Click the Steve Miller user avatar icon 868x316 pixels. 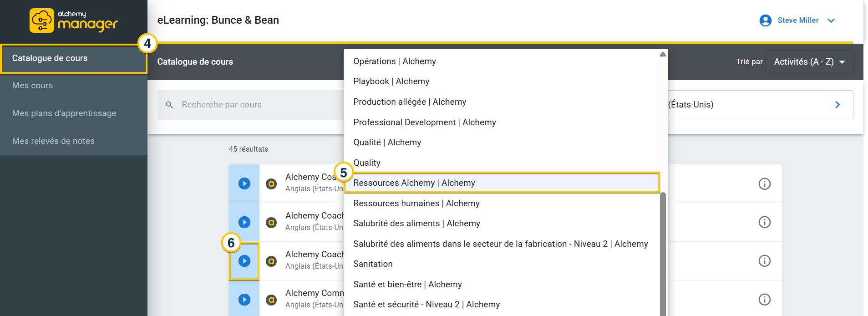(x=765, y=20)
